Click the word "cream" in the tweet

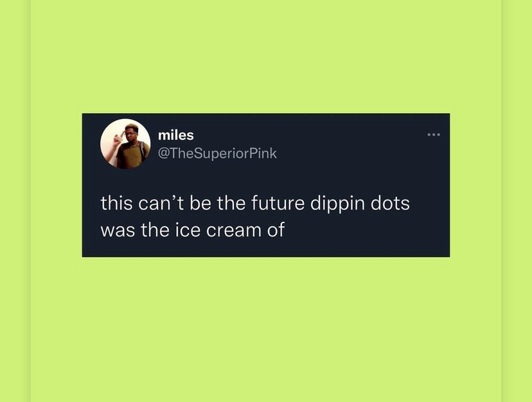point(234,230)
